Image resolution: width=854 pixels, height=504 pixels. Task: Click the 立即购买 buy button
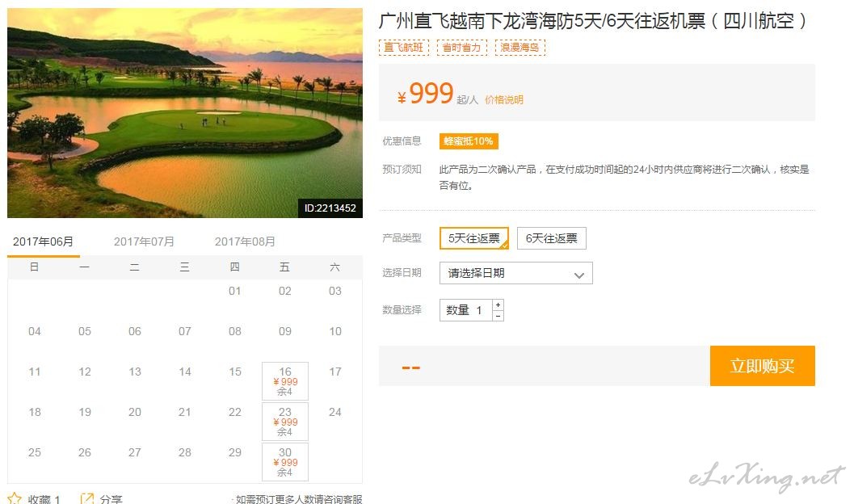(762, 366)
